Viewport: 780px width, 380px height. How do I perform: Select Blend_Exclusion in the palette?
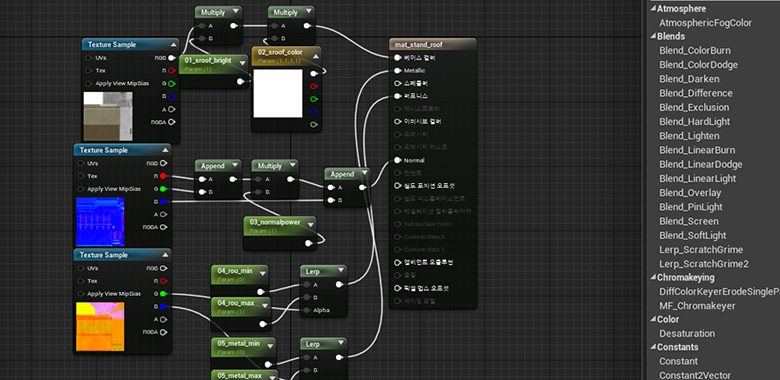694,107
